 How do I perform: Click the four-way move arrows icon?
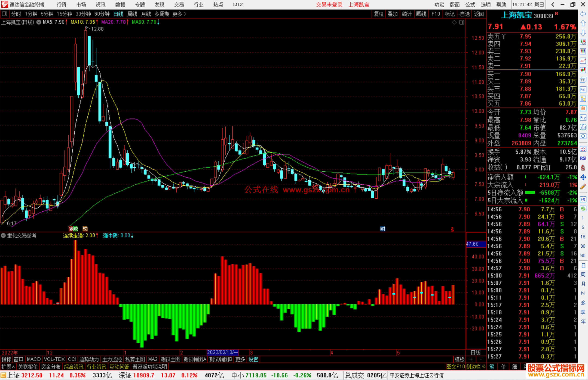pos(583,177)
